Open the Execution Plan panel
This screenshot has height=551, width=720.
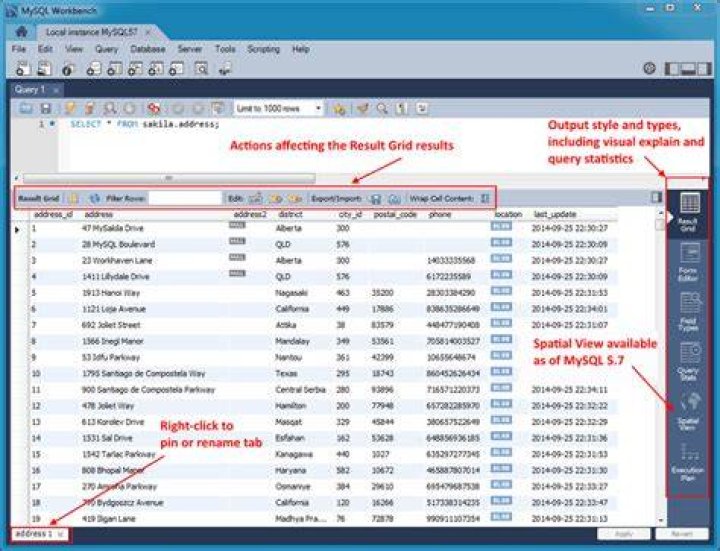point(687,461)
